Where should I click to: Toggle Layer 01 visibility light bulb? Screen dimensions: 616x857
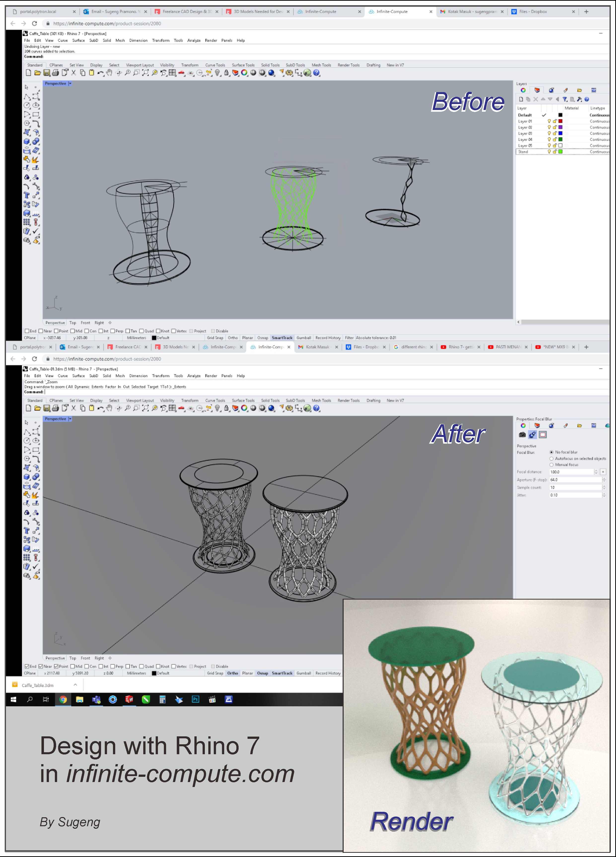point(549,121)
